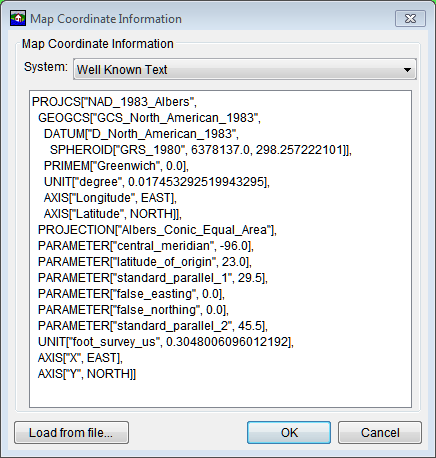Click the PRIMEM Greenwich line

116,166
